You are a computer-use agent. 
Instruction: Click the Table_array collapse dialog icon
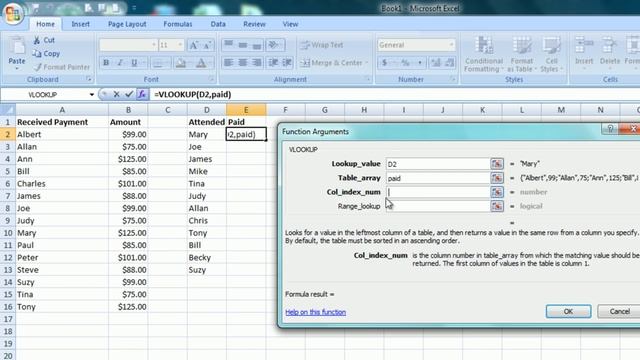497,178
